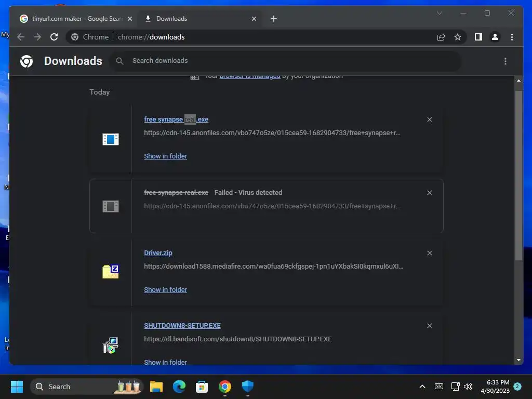
Task: Open File Explorer from the taskbar
Action: click(156, 387)
